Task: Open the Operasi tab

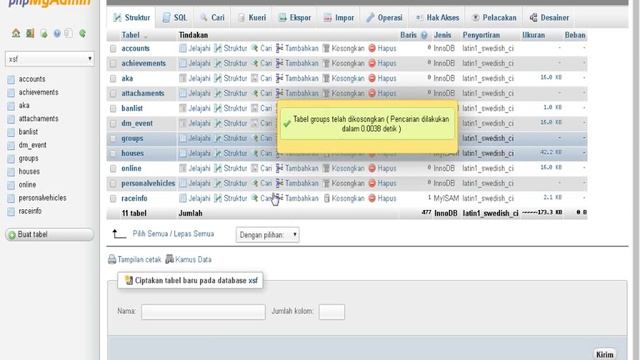Action: point(384,18)
